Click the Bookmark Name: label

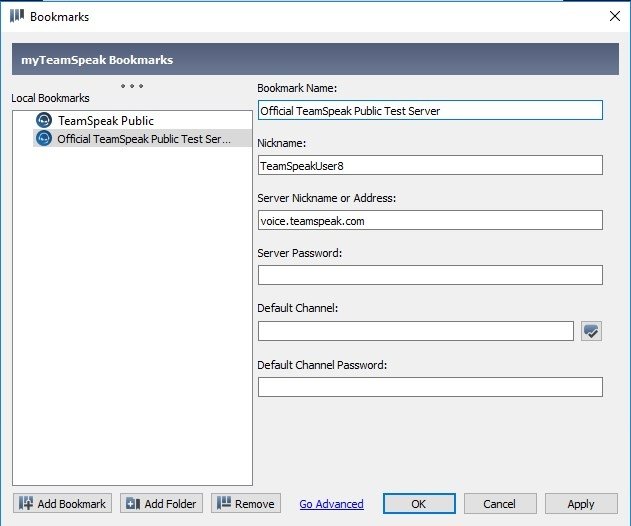297,88
